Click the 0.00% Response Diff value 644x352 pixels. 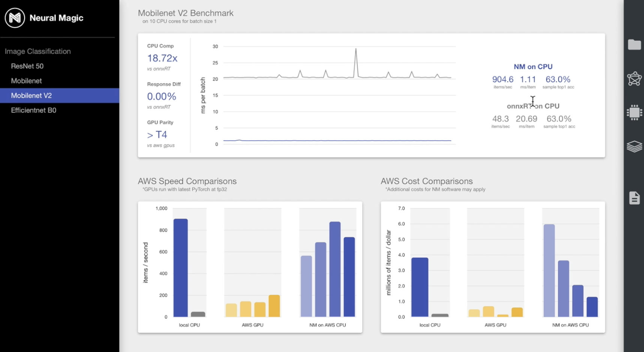tap(162, 96)
